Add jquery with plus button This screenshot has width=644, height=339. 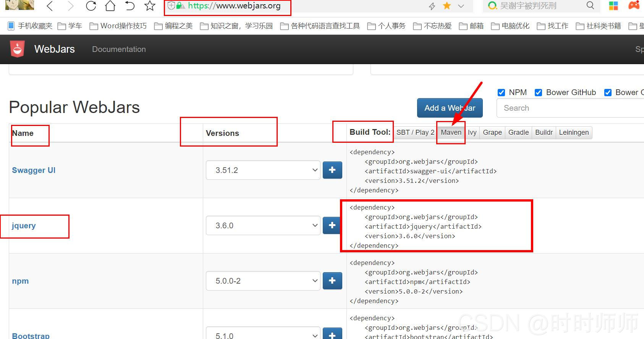332,225
